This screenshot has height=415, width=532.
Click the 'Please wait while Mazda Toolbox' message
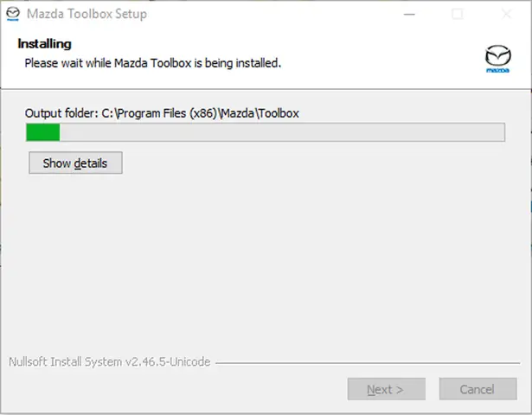tap(152, 63)
